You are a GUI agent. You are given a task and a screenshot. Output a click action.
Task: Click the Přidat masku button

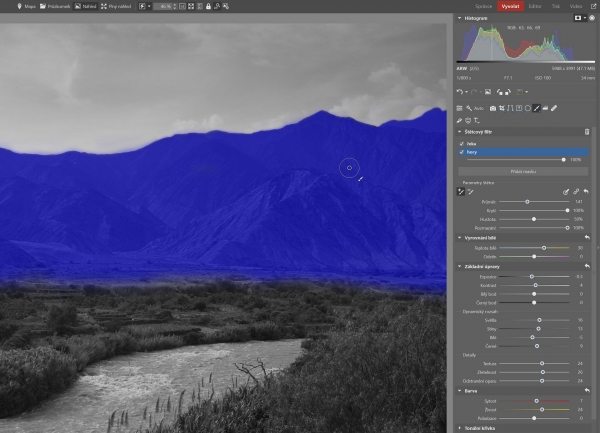tap(523, 171)
